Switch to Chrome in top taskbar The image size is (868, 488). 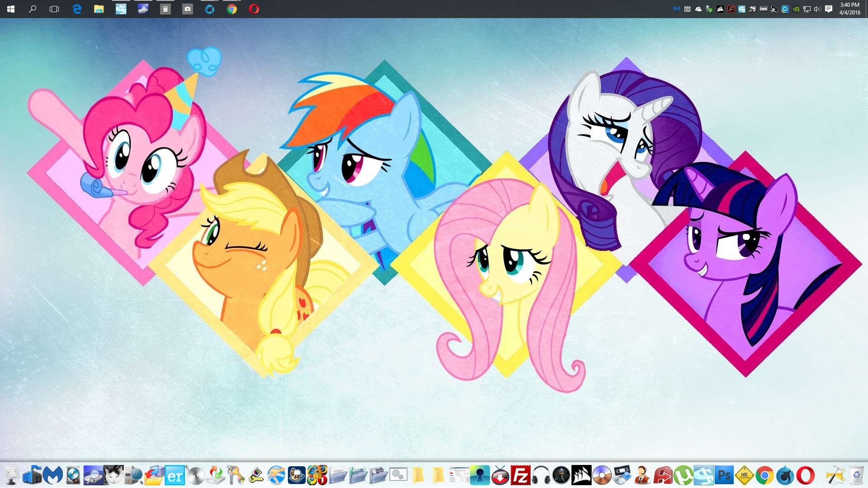(232, 9)
